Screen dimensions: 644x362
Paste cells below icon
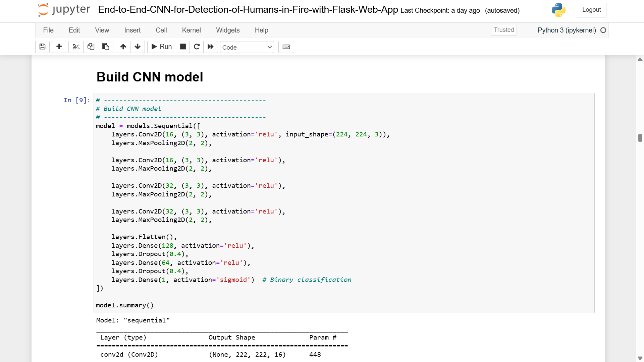[105, 47]
